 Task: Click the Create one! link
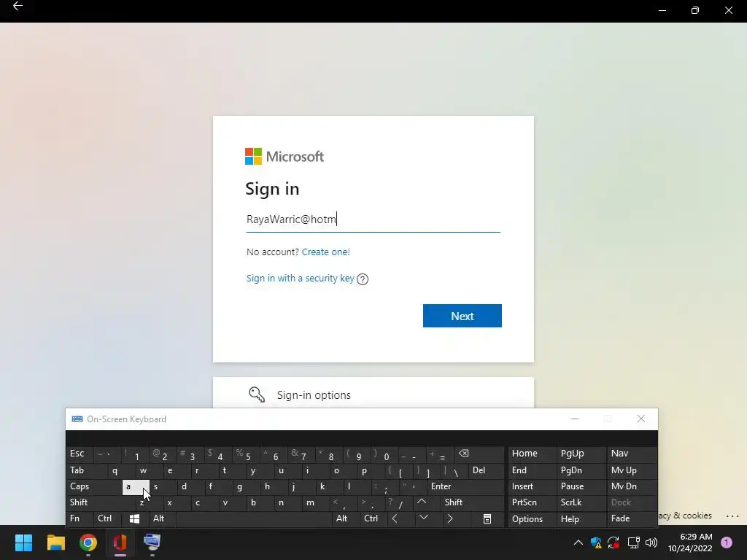326,252
